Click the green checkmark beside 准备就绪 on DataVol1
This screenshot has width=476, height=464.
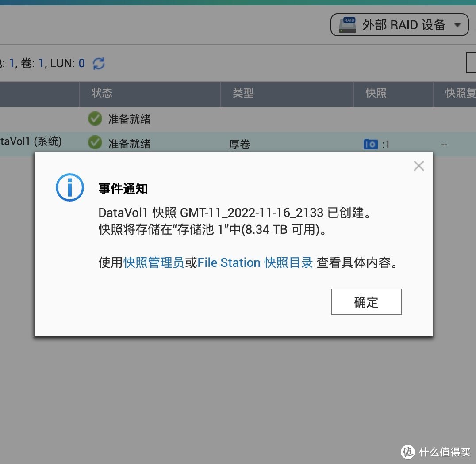click(x=95, y=143)
